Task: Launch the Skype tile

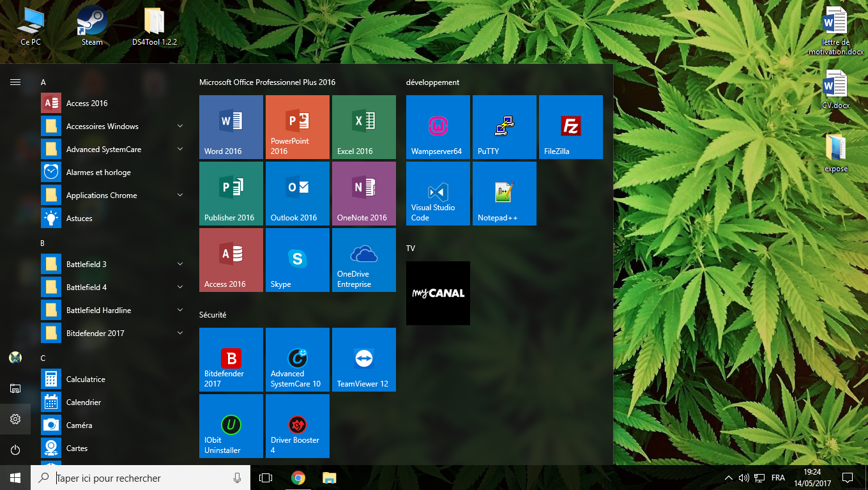Action: coord(298,260)
